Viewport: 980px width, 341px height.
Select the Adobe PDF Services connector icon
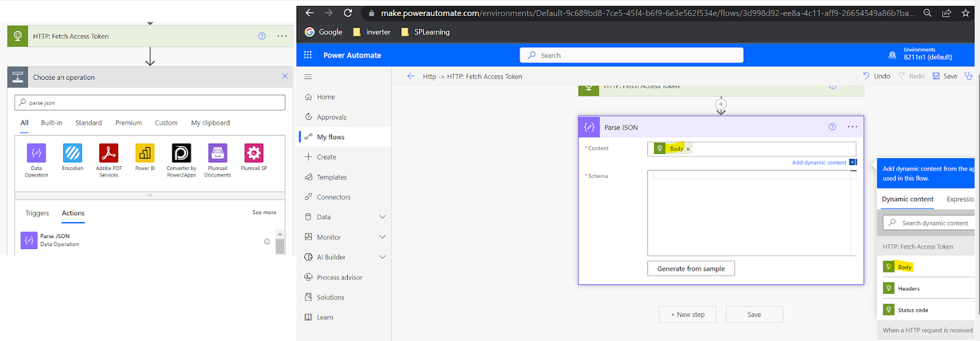[x=108, y=152]
